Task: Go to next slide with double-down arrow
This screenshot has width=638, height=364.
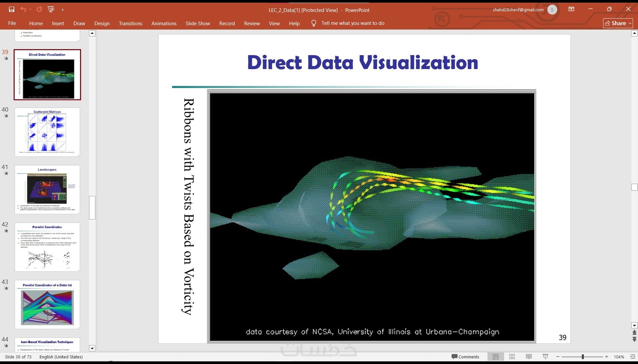Action: 634,339
